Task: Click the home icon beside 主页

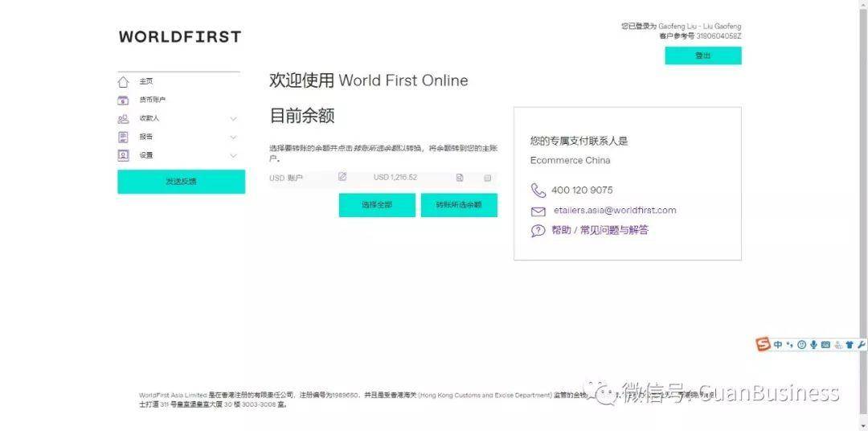Action: [x=123, y=82]
